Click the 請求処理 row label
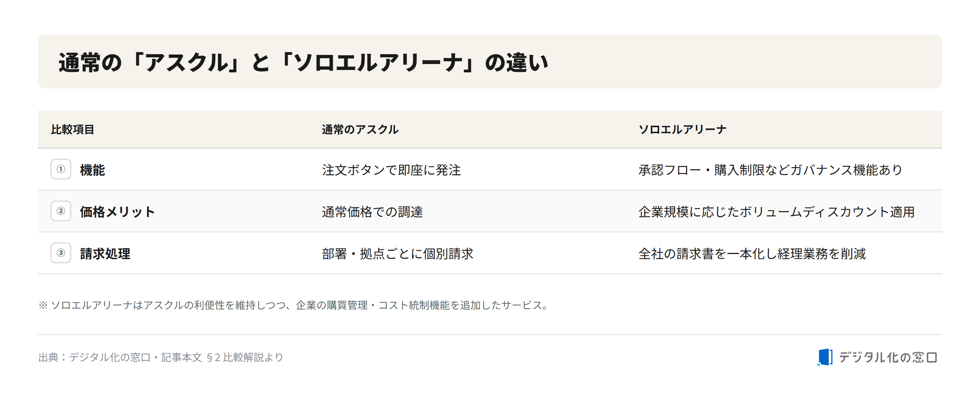 (x=105, y=254)
